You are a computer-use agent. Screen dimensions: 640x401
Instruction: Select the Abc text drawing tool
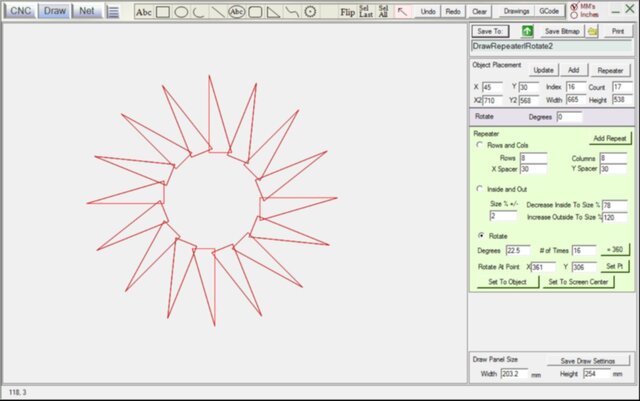144,12
